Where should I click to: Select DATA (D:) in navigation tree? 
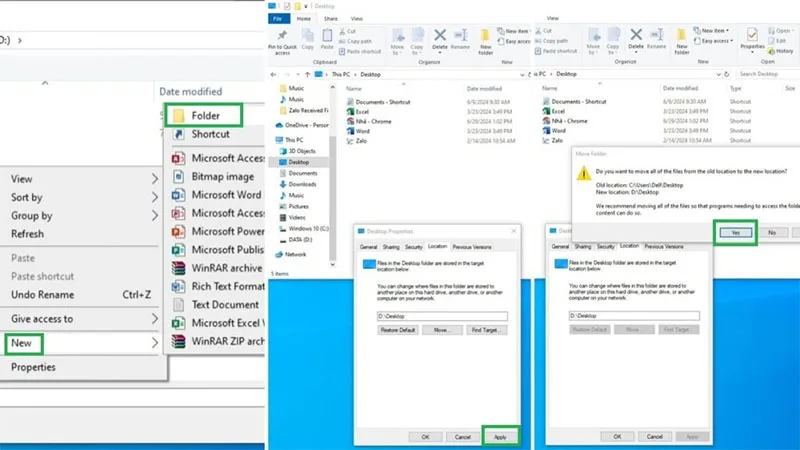[x=300, y=240]
